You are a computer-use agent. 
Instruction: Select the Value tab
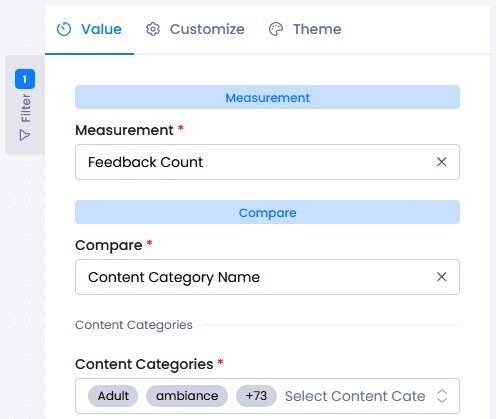(x=89, y=29)
